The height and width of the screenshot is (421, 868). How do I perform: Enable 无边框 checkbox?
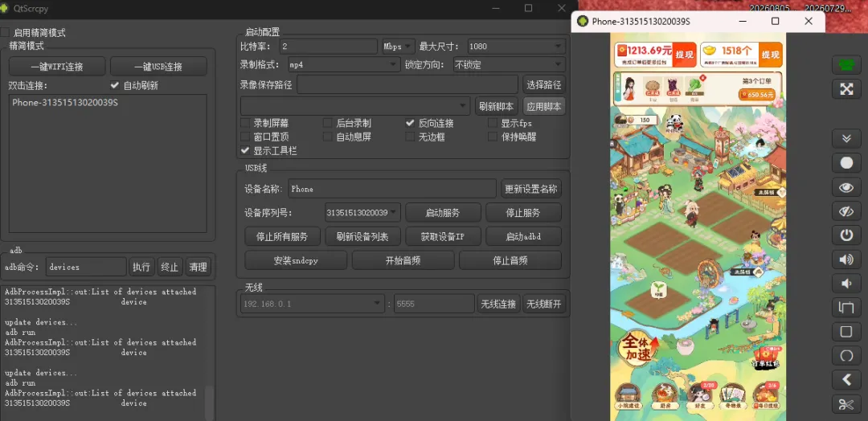[410, 137]
